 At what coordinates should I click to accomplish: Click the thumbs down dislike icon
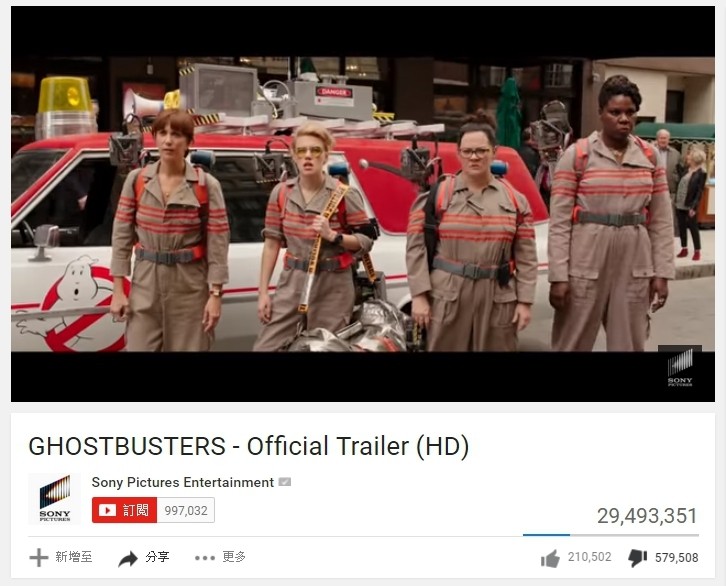638,558
